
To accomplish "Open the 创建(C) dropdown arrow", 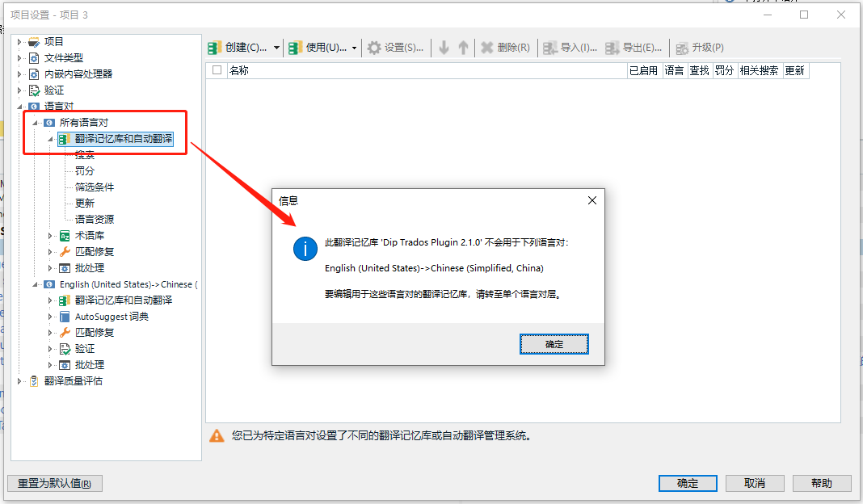I will click(276, 48).
